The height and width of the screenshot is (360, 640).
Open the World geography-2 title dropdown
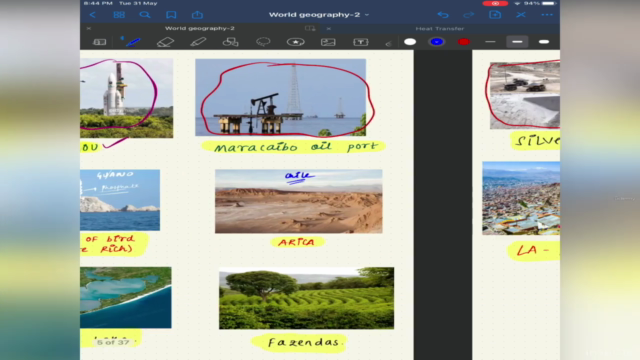coord(319,15)
